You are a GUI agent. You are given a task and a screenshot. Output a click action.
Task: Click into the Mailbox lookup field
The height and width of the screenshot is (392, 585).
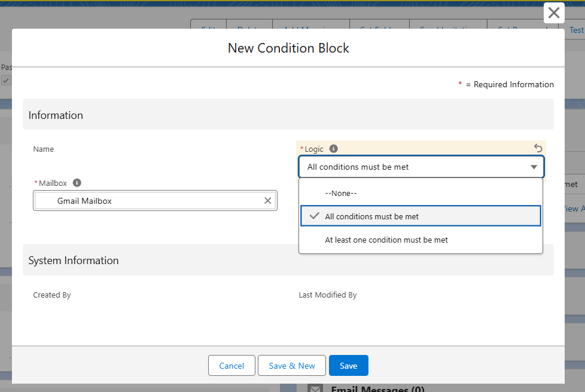pos(156,201)
